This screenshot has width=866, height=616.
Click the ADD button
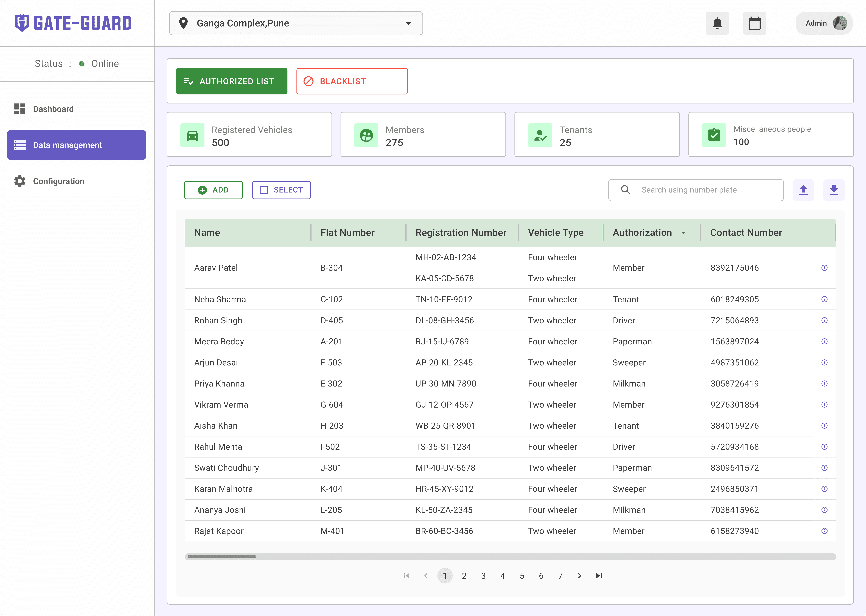click(x=213, y=190)
